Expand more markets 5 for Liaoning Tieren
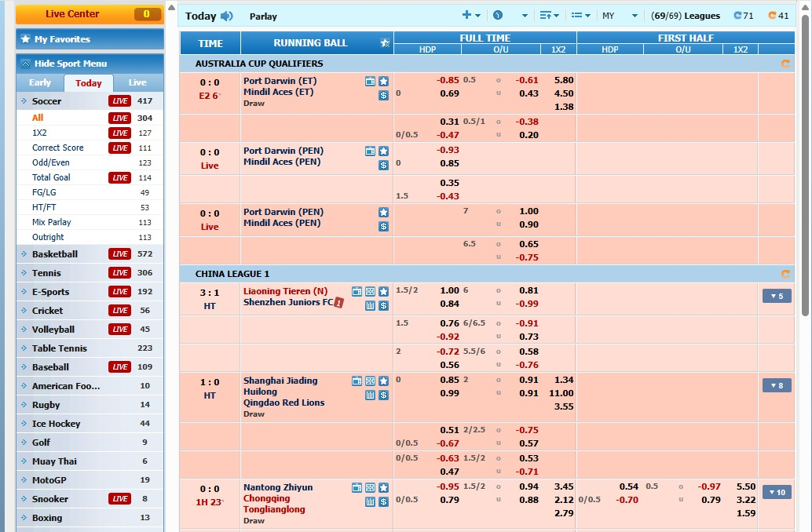 777,296
